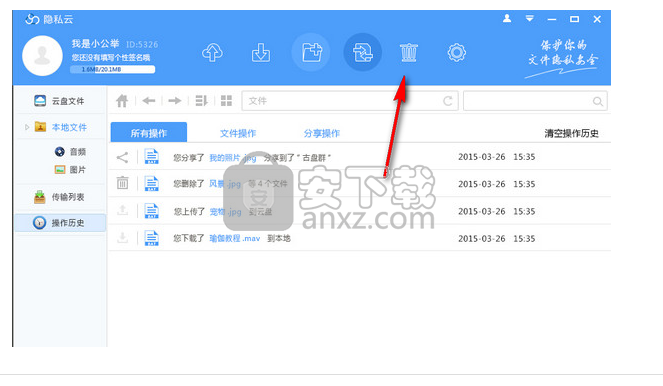Click the user profile avatar
This screenshot has width=663, height=386.
pyautogui.click(x=42, y=56)
